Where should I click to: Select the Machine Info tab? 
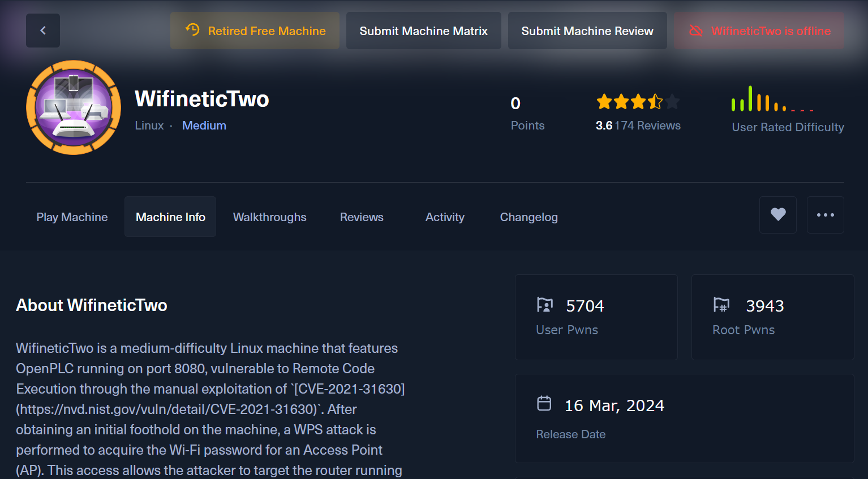(x=170, y=217)
